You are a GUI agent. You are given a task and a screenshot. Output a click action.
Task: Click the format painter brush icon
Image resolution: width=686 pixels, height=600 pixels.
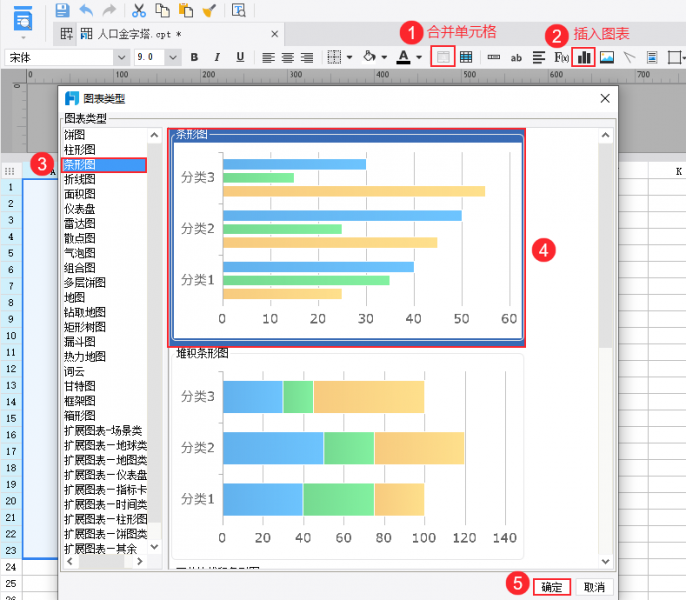point(210,10)
